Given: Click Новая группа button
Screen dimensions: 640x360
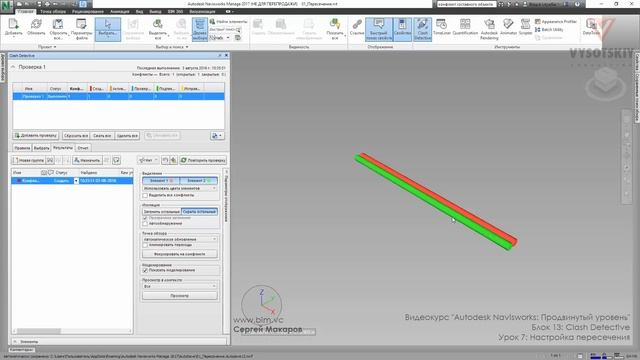Looking at the screenshot, I should (28, 160).
